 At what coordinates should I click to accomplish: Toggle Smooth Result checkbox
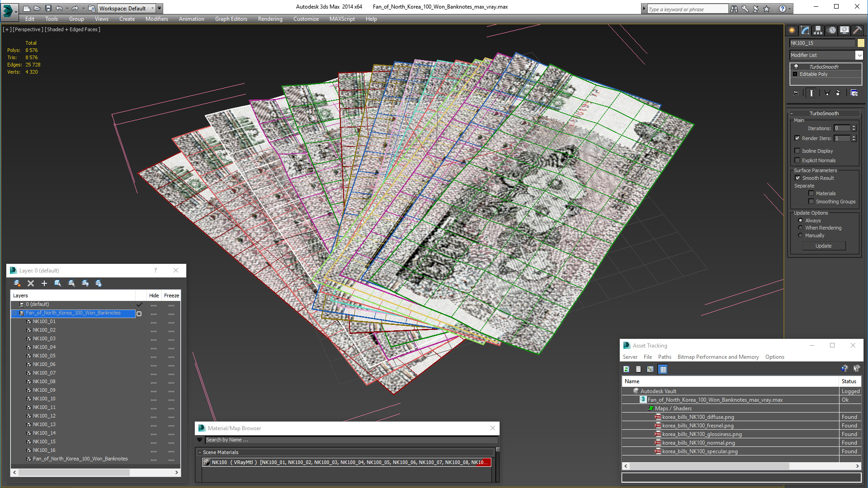coord(797,178)
